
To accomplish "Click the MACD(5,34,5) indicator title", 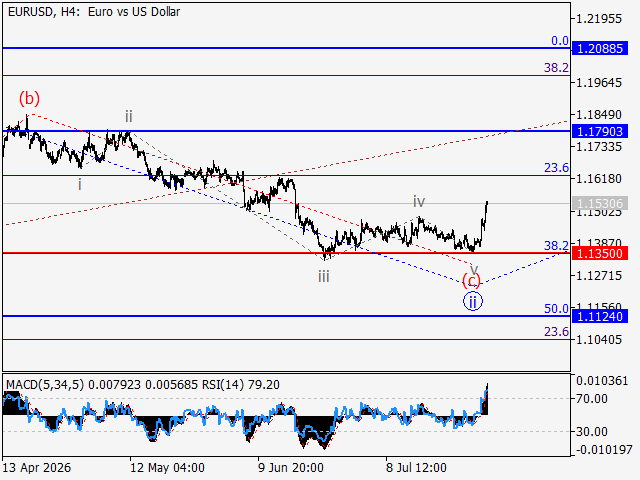I will pos(45,385).
